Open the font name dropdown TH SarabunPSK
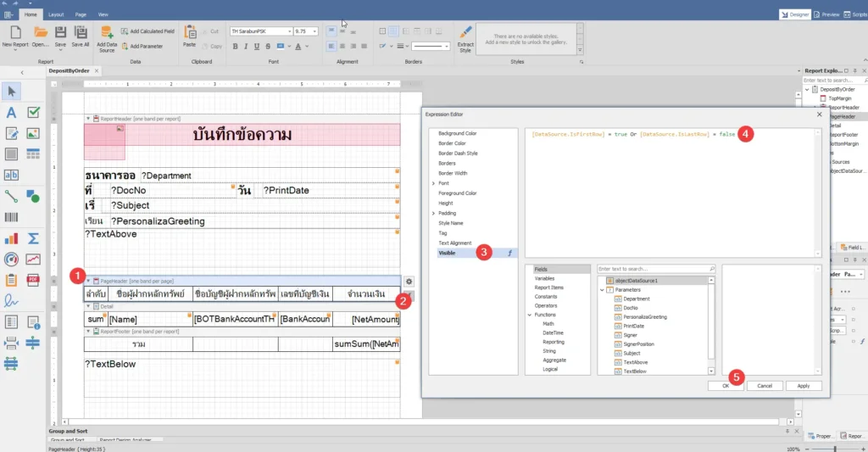This screenshot has height=452, width=868. (x=288, y=31)
